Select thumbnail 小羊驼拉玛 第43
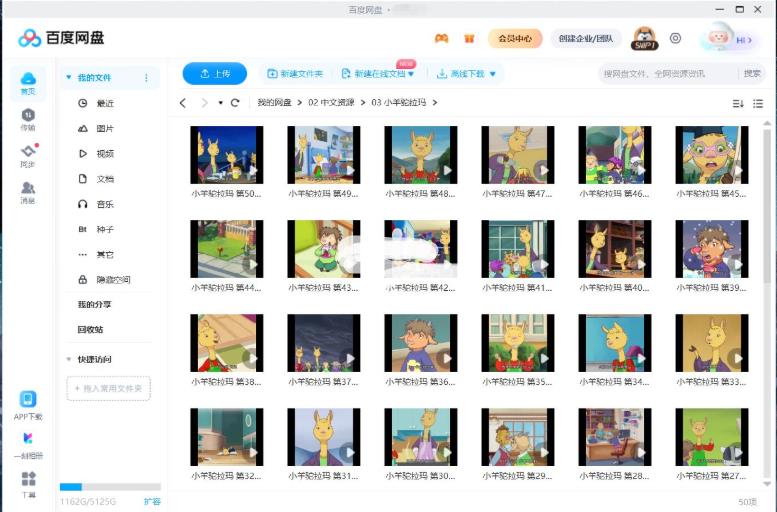Screen dimensions: 777x512 pos(324,249)
